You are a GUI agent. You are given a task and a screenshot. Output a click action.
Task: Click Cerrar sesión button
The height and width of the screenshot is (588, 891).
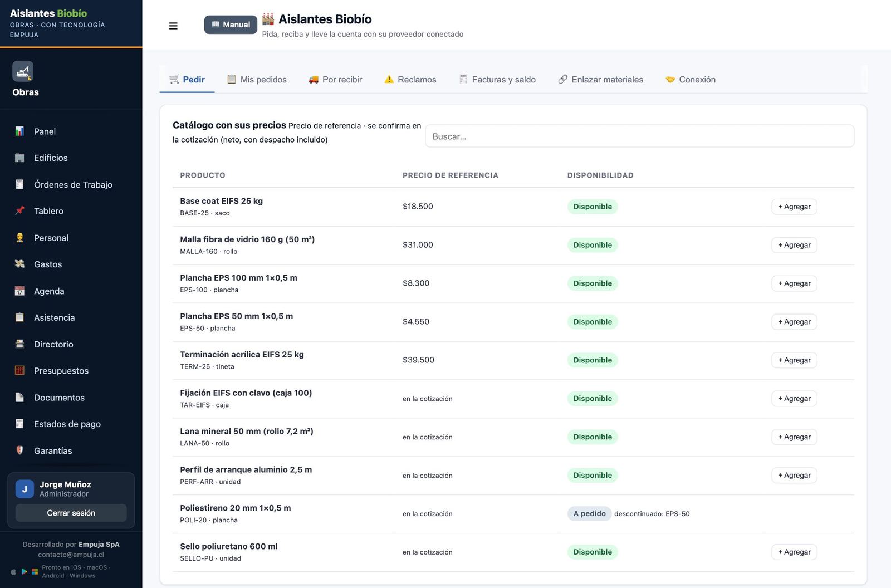tap(71, 513)
